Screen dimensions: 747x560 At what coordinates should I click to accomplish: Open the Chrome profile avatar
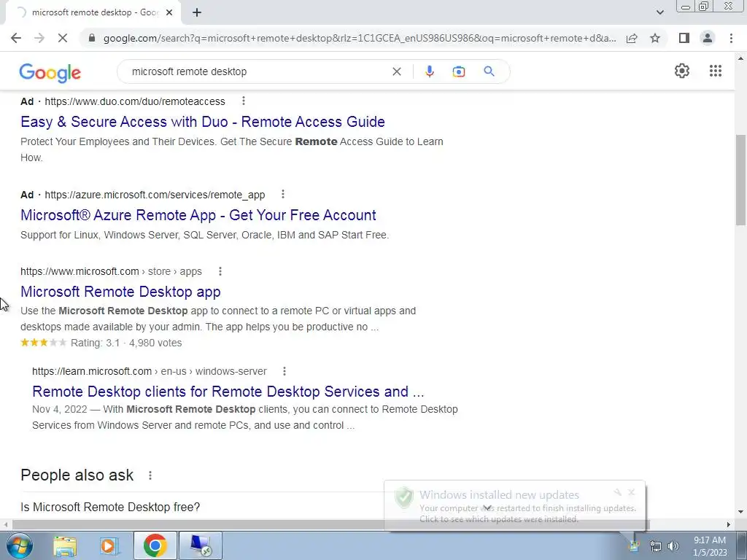pos(708,38)
